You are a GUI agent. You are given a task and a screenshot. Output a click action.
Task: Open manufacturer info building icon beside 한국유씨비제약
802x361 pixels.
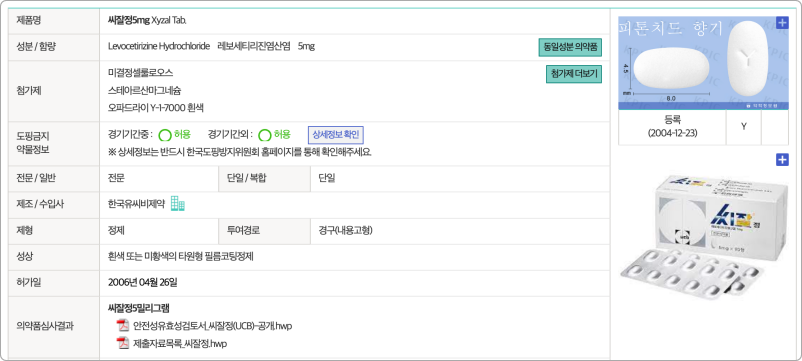177,204
